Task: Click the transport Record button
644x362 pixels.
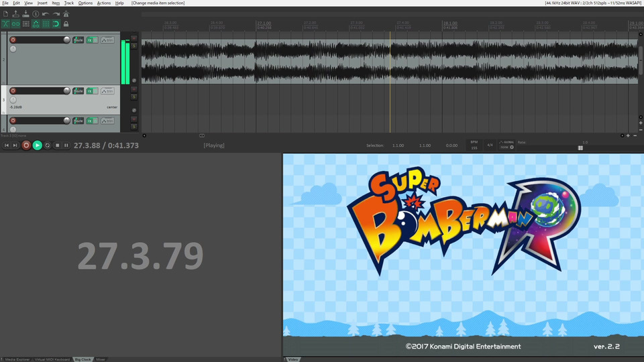Action: (x=26, y=145)
